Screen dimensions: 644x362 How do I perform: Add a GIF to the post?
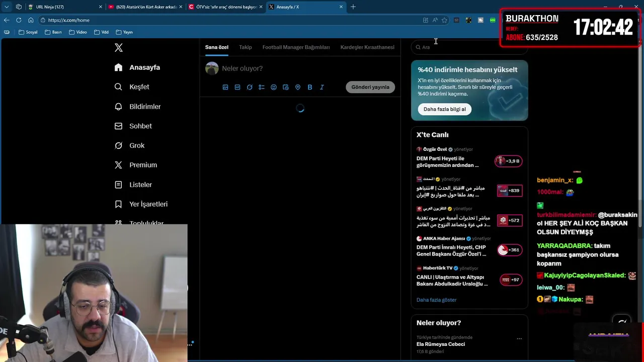(x=237, y=87)
